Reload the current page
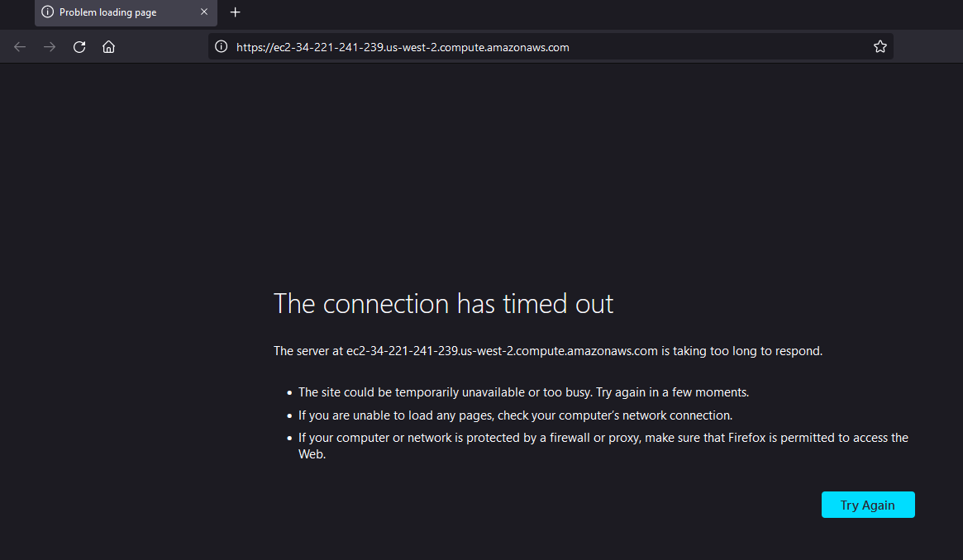 click(x=79, y=47)
